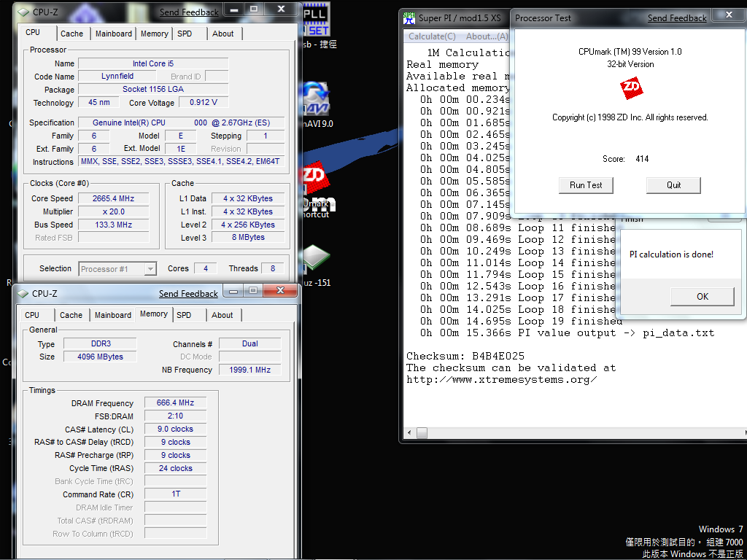Open SPD tab in CPU-Z memory timings window

(184, 315)
